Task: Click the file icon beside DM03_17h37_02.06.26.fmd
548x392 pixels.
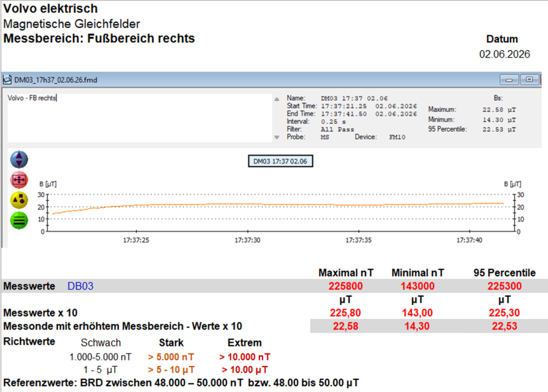Action: (x=7, y=79)
